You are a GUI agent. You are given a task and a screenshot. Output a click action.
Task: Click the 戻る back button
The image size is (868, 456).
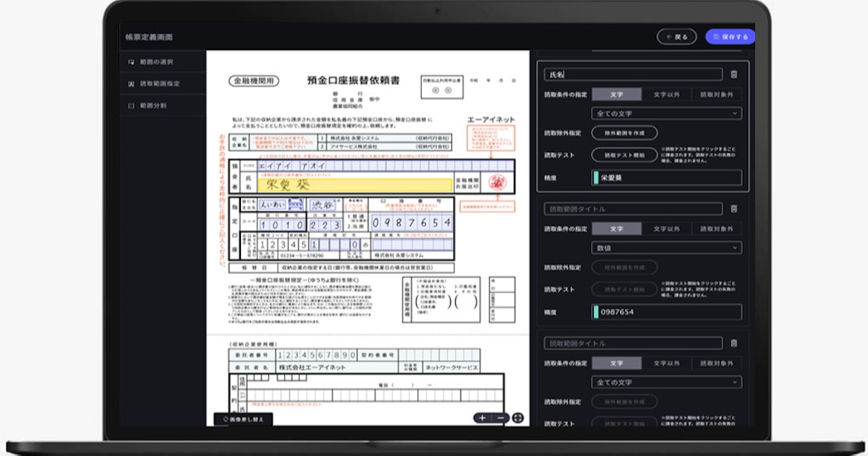pos(676,37)
